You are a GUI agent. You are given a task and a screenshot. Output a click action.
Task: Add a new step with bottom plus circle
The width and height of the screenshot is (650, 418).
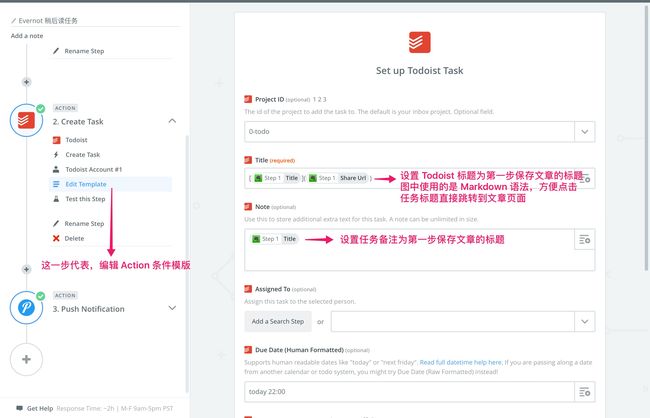point(26,359)
